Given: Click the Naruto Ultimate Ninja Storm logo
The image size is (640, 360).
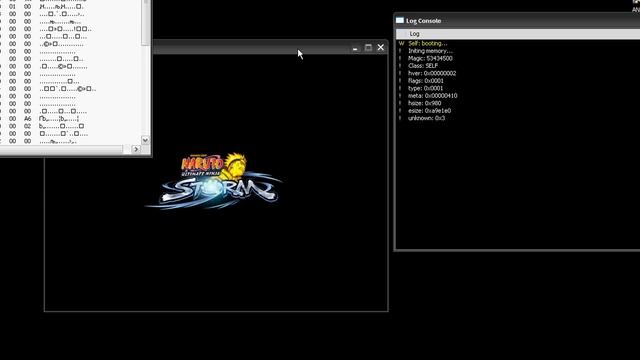Looking at the screenshot, I should [x=214, y=181].
